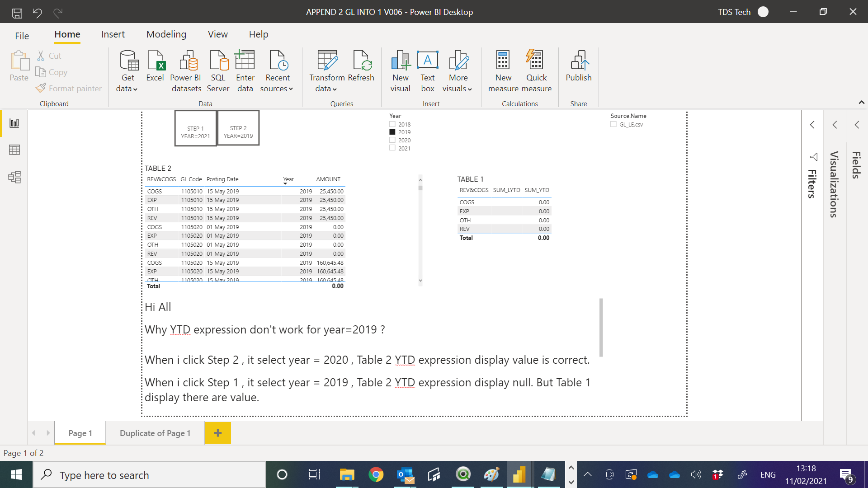Switch to Report view in sidebar
The image size is (868, 488).
14,123
